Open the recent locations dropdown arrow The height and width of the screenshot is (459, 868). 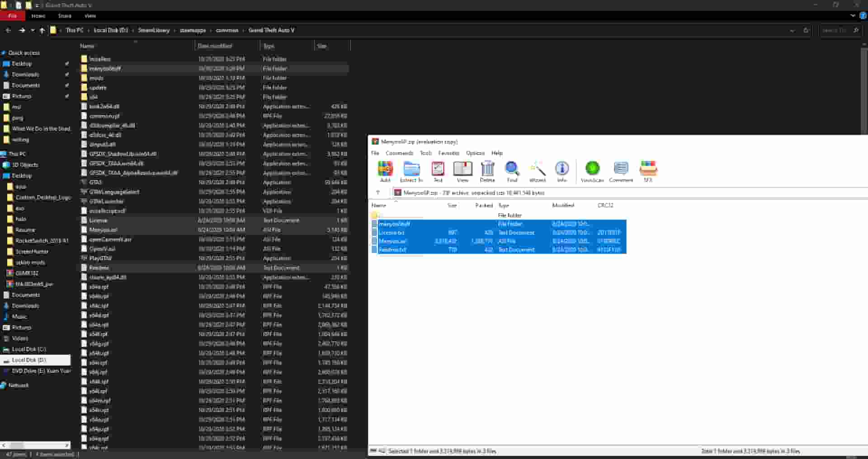[x=32, y=30]
